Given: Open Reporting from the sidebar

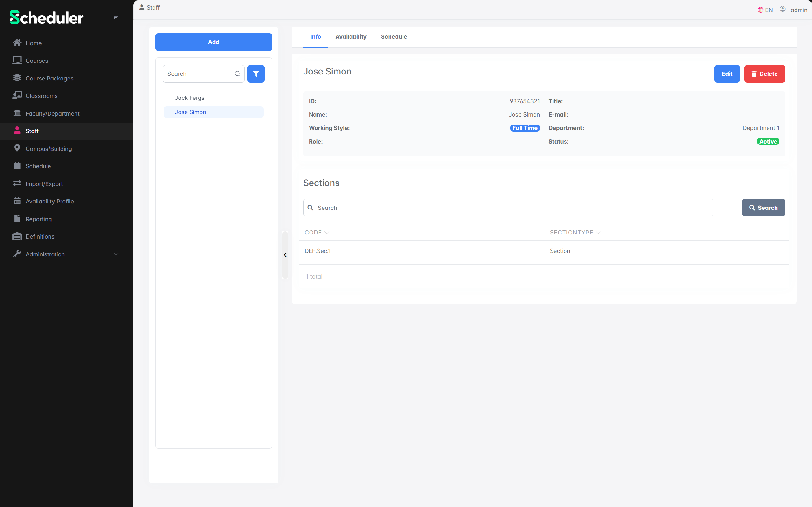Looking at the screenshot, I should coord(39,219).
